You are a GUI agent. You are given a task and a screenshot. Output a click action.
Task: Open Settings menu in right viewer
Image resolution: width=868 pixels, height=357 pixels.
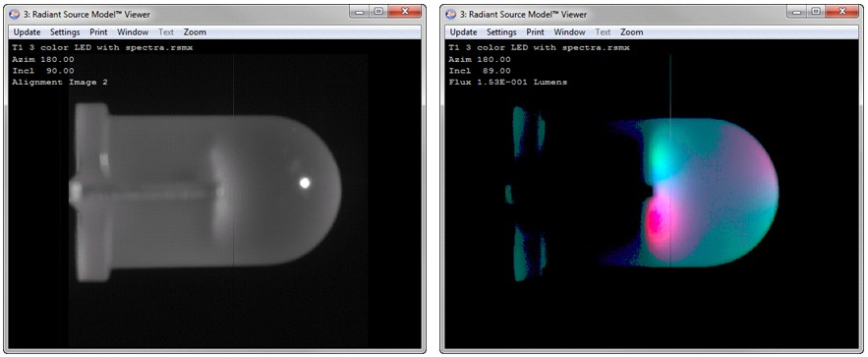pyautogui.click(x=501, y=32)
